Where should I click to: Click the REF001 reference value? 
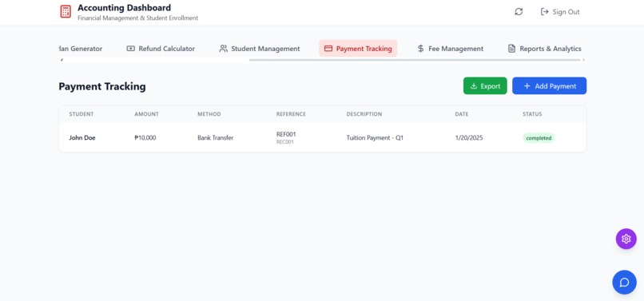286,134
